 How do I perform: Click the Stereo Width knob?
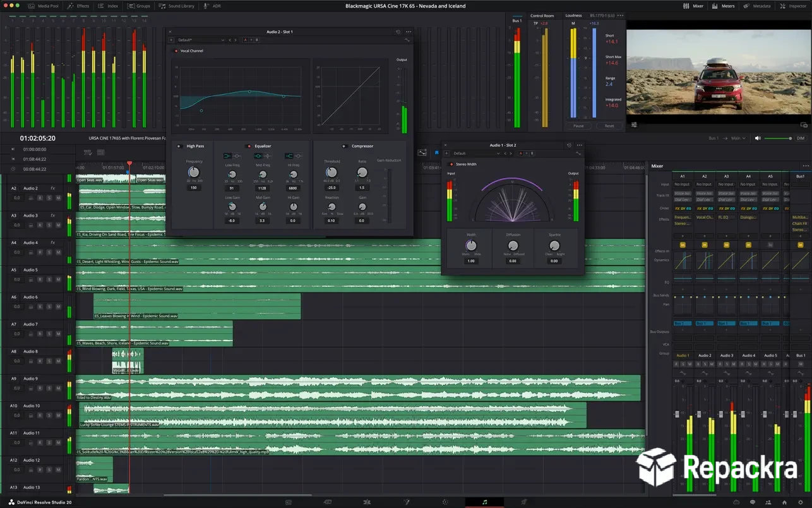point(471,246)
